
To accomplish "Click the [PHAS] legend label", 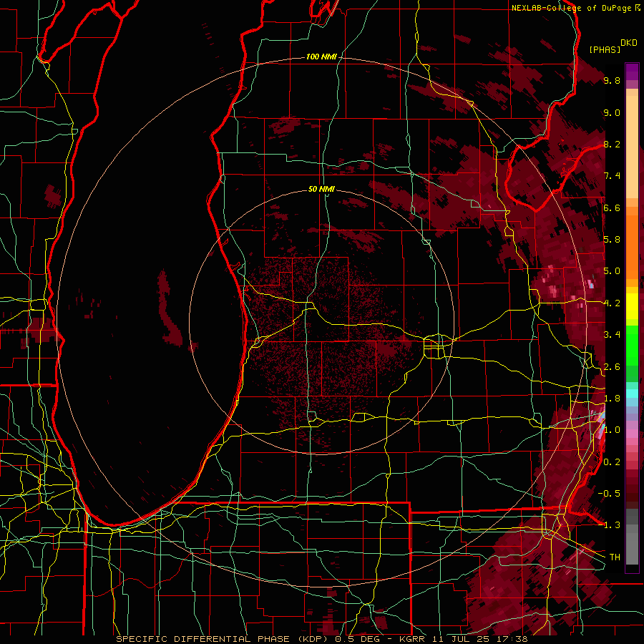I will [x=605, y=49].
